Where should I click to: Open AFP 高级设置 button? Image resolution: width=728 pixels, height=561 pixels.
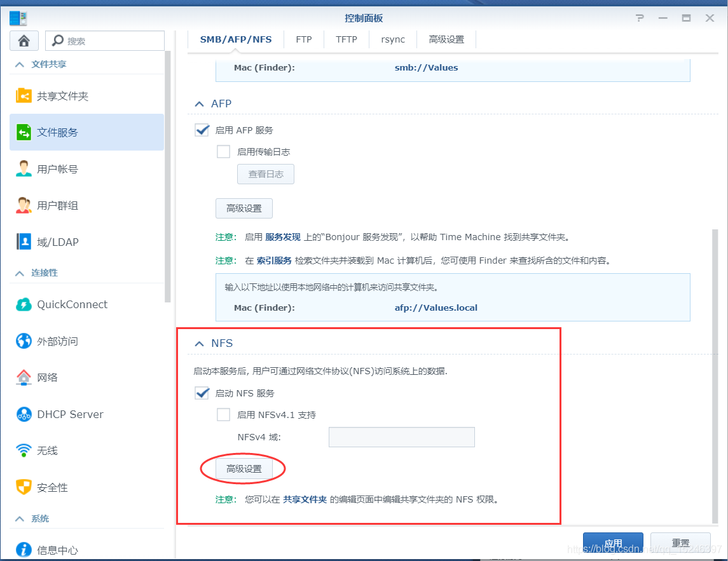pos(244,208)
